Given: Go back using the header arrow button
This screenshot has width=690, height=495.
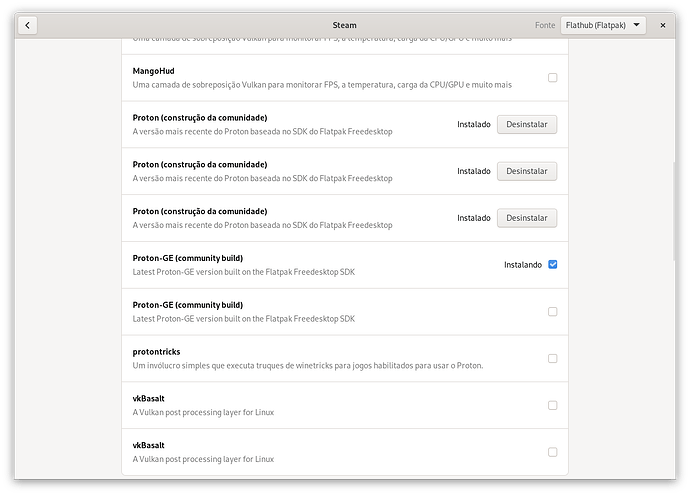Looking at the screenshot, I should [x=27, y=25].
